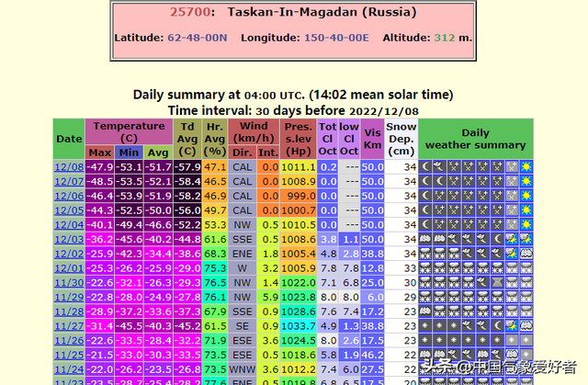Click the cloud icon ending the 11/27 row

click(526, 326)
